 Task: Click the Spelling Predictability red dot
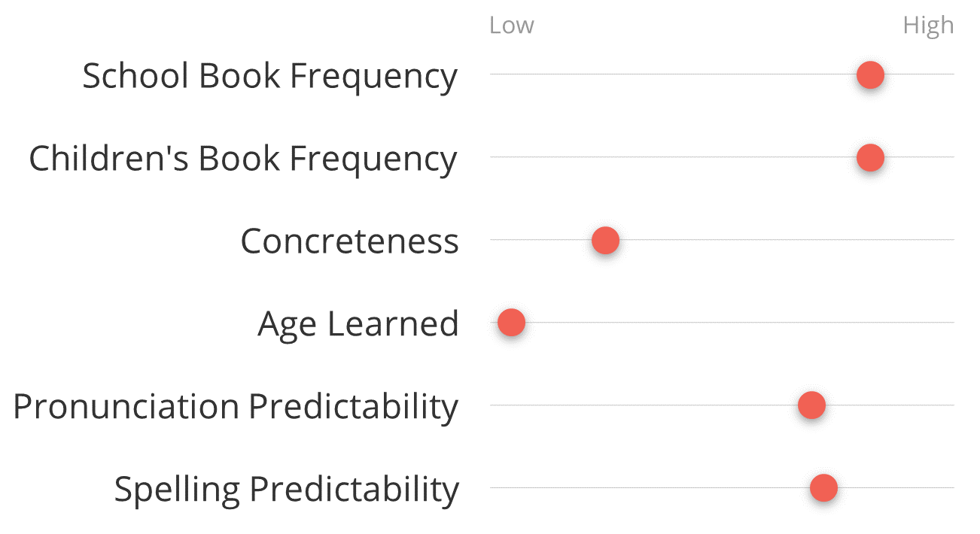pyautogui.click(x=823, y=488)
